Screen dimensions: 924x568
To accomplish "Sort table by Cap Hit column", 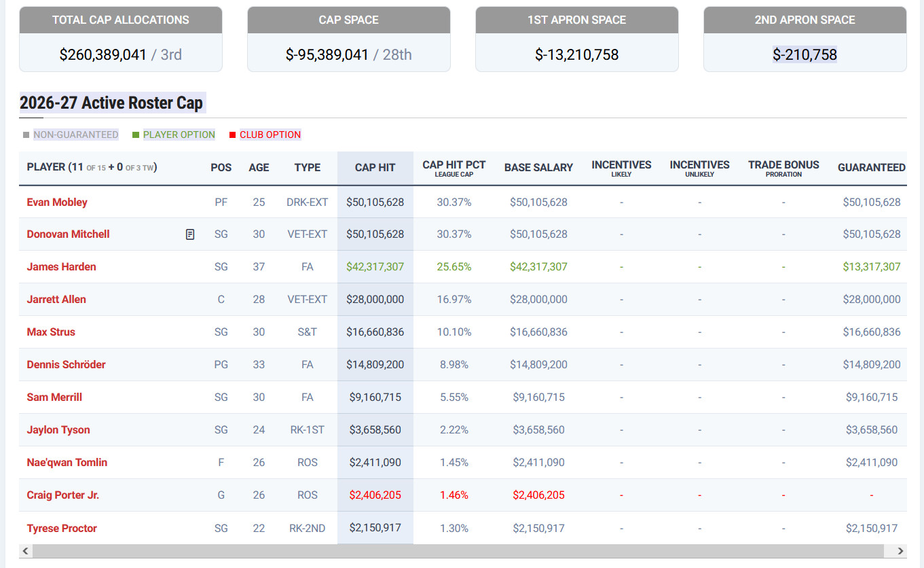I will tap(375, 167).
